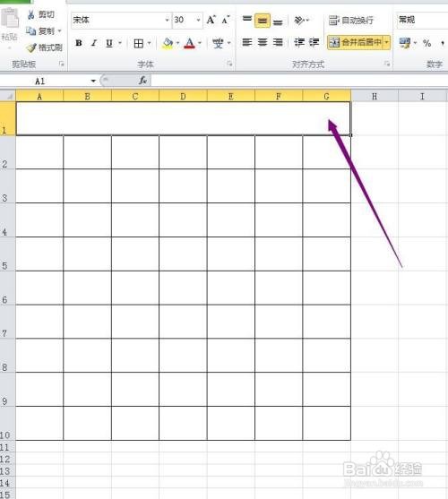This screenshot has height=499, width=448.
Task: Click the formula bar input area
Action: pos(299,81)
